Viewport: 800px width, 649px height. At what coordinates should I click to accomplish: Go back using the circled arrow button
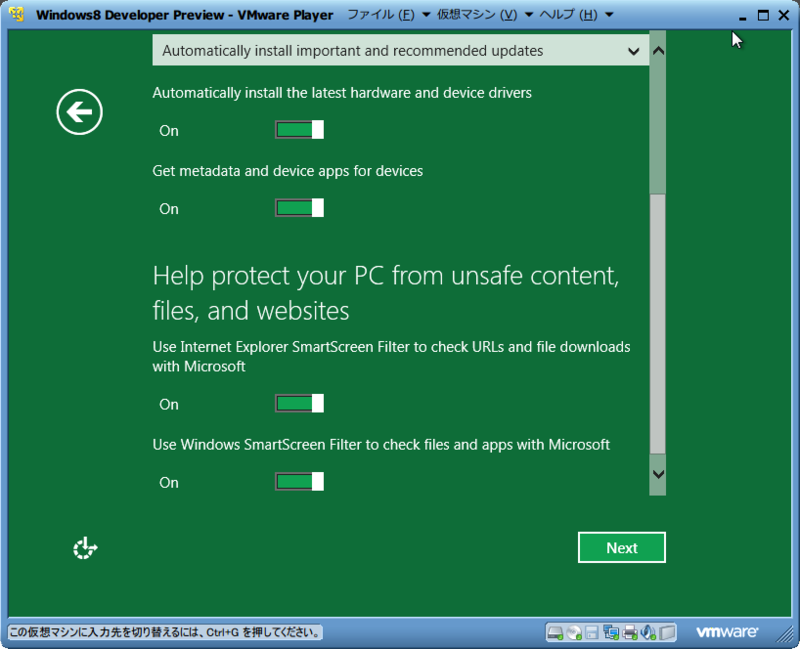tap(80, 112)
